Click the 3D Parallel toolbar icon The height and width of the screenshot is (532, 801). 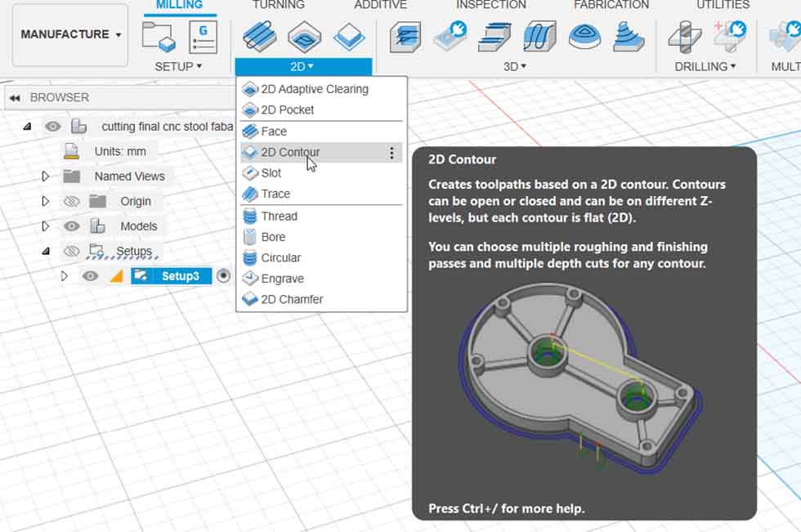[539, 36]
